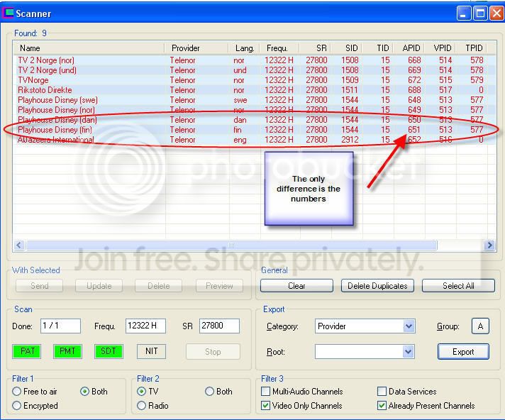Click the Group A button
This screenshot has height=420, width=505.
[x=480, y=326]
